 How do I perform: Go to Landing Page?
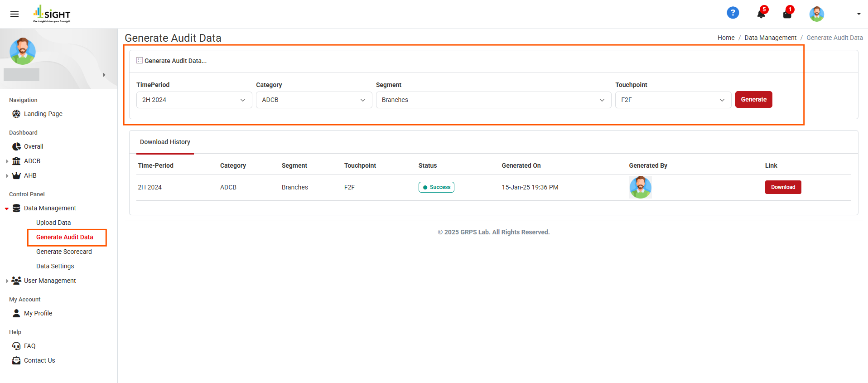coord(43,114)
